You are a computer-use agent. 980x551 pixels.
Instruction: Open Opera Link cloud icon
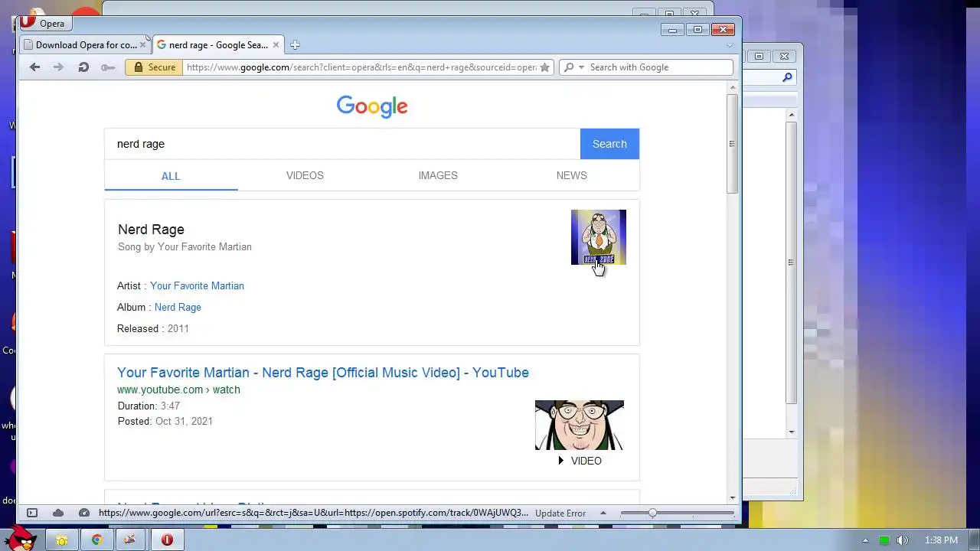(58, 513)
